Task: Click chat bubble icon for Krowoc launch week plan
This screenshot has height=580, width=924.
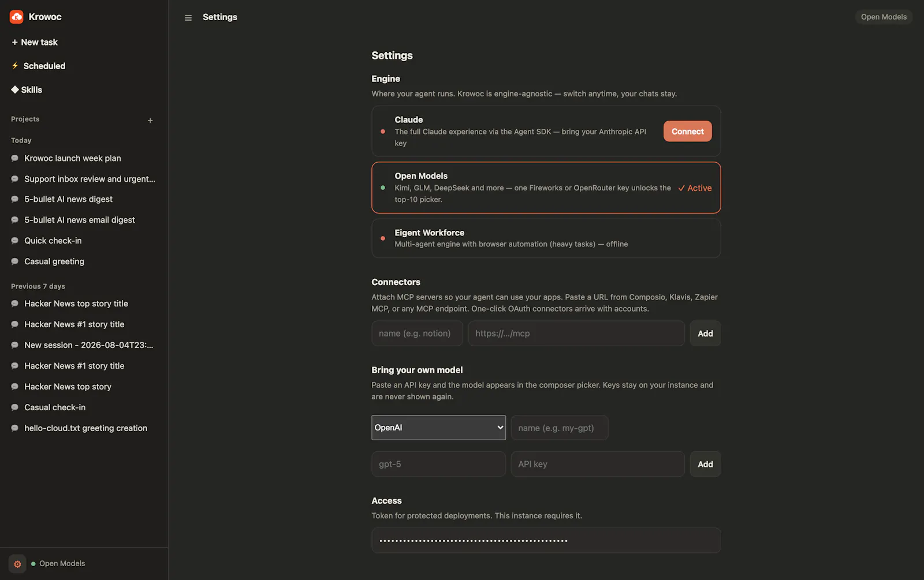Action: click(x=15, y=158)
